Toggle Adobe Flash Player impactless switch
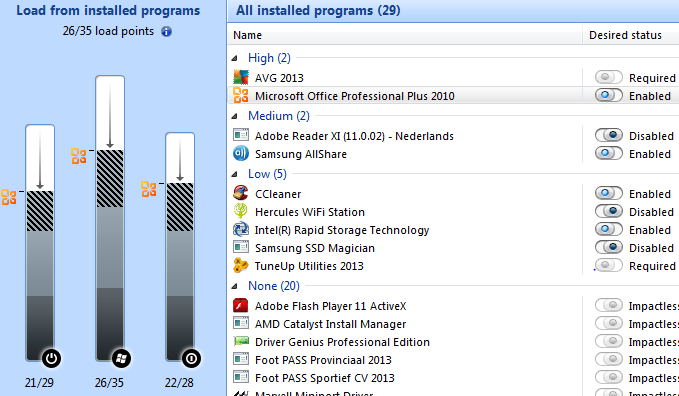Screen dimensions: 679x396 608,305
